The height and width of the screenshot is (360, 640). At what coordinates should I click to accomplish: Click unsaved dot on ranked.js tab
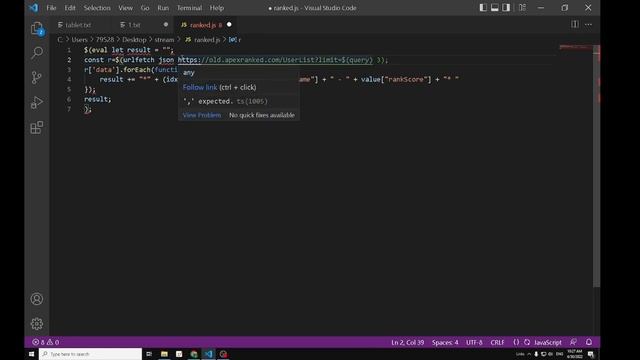[x=229, y=24]
